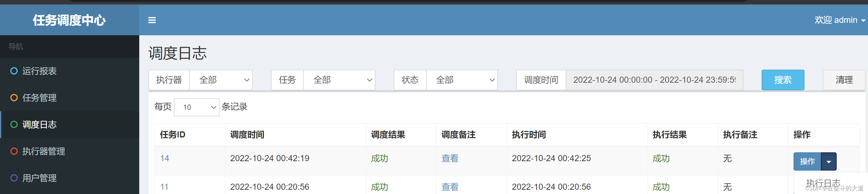Open the 每页 records-per-page dropdown
This screenshot has height=194, width=868.
(197, 107)
